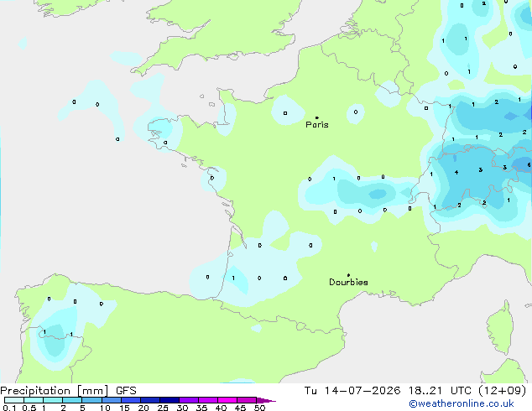Click the GFS model label

(x=126, y=391)
